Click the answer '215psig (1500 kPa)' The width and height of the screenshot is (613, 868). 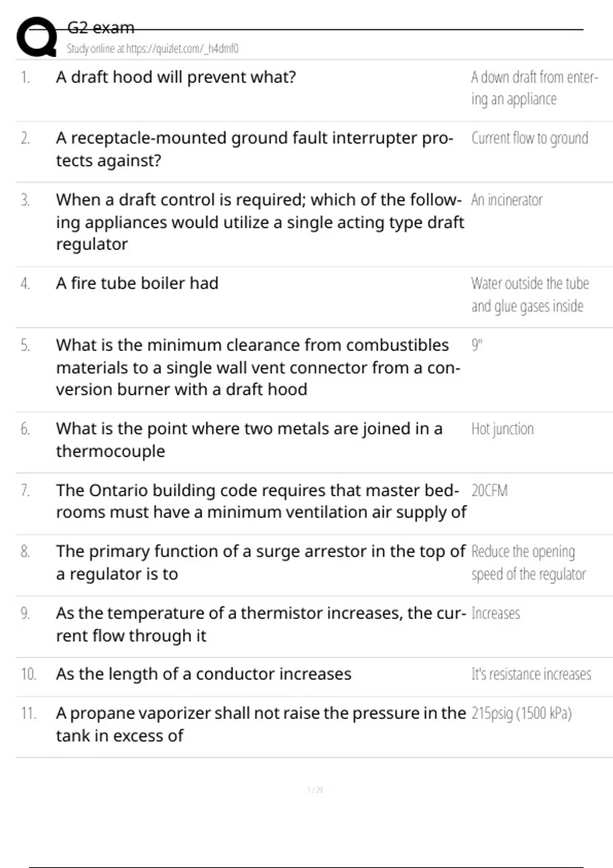(x=521, y=713)
